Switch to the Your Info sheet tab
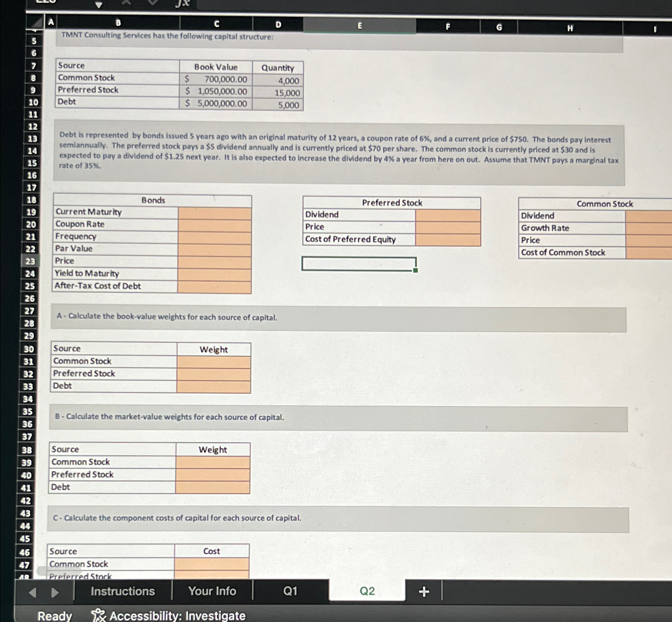This screenshot has height=622, width=672. pos(212,591)
